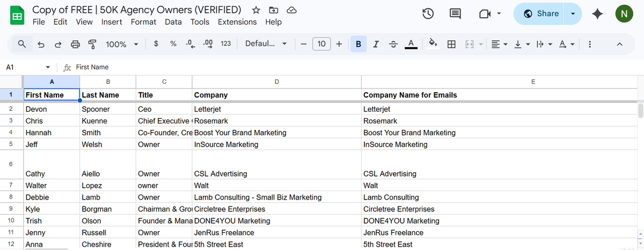Open the Help menu
The width and height of the screenshot is (644, 250).
(x=273, y=22)
